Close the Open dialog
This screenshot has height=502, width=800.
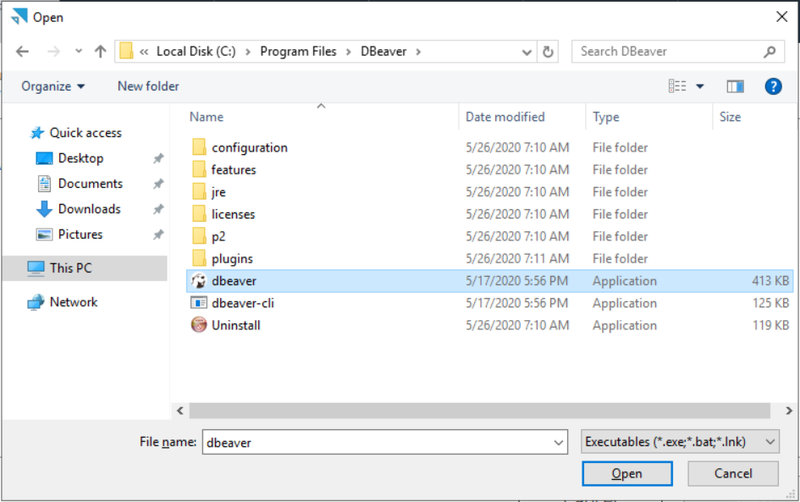pos(781,17)
